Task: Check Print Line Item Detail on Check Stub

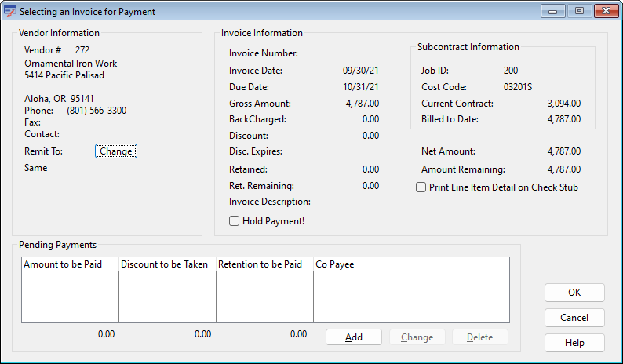Action: click(421, 187)
